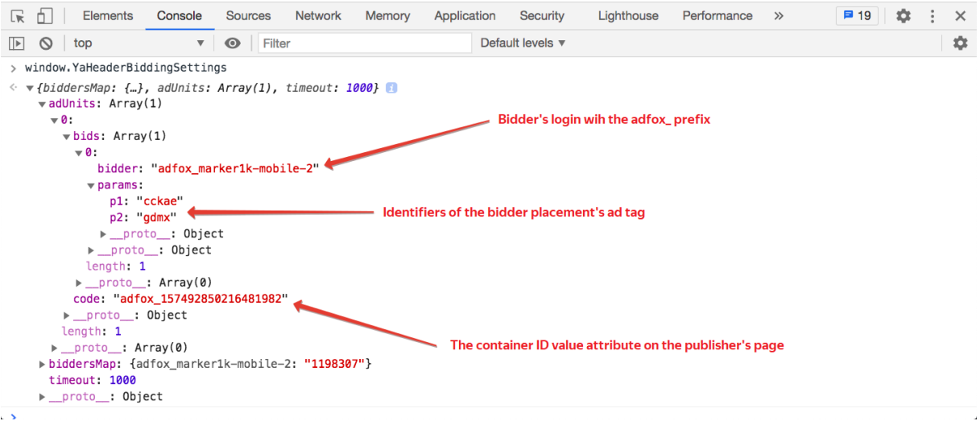Show more tabs with the double chevron

point(778,16)
